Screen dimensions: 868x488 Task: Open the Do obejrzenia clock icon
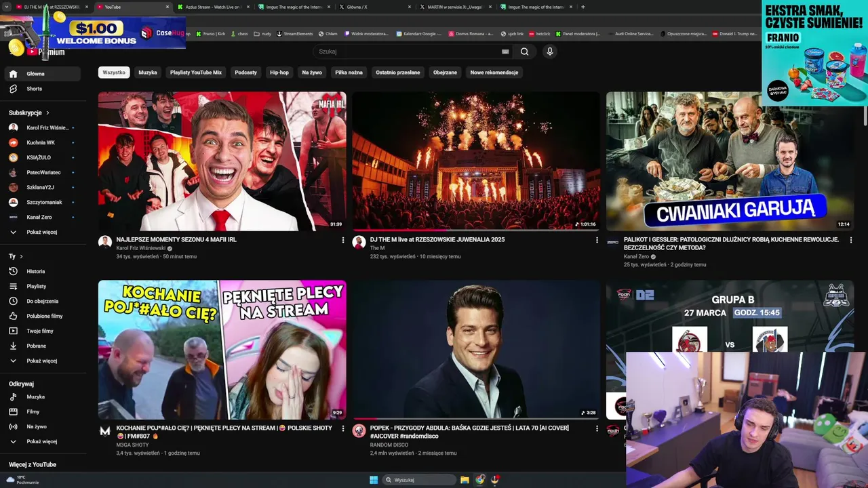point(13,301)
